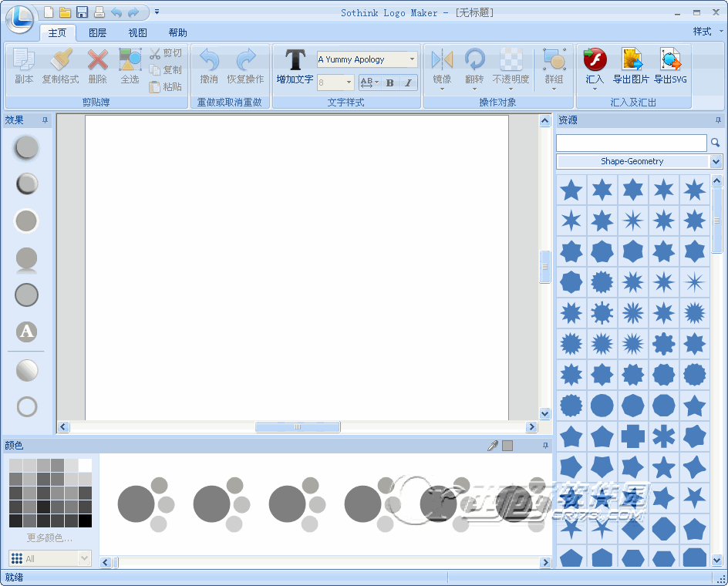Pin the 资源 resources panel
This screenshot has width=728, height=586.
click(718, 120)
